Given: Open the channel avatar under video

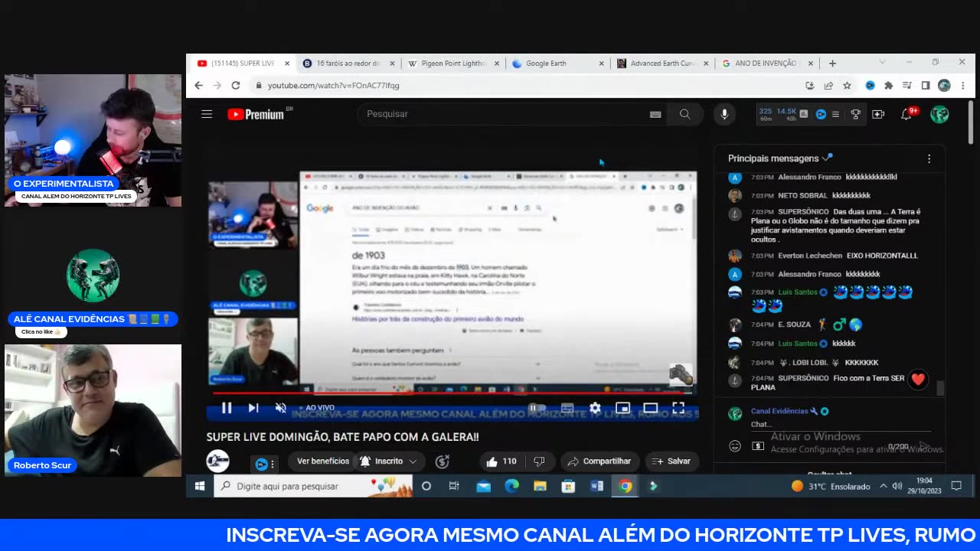Looking at the screenshot, I should coord(218,461).
